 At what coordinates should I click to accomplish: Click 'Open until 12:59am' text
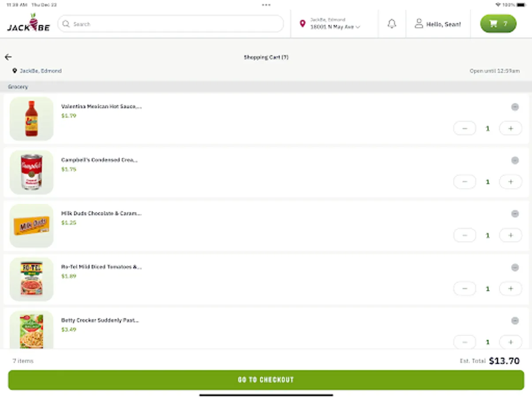495,71
